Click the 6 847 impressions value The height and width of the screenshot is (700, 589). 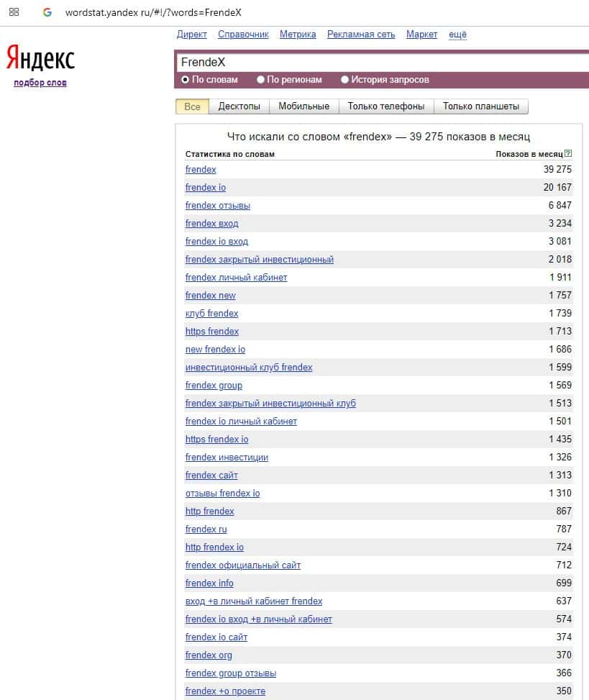560,205
